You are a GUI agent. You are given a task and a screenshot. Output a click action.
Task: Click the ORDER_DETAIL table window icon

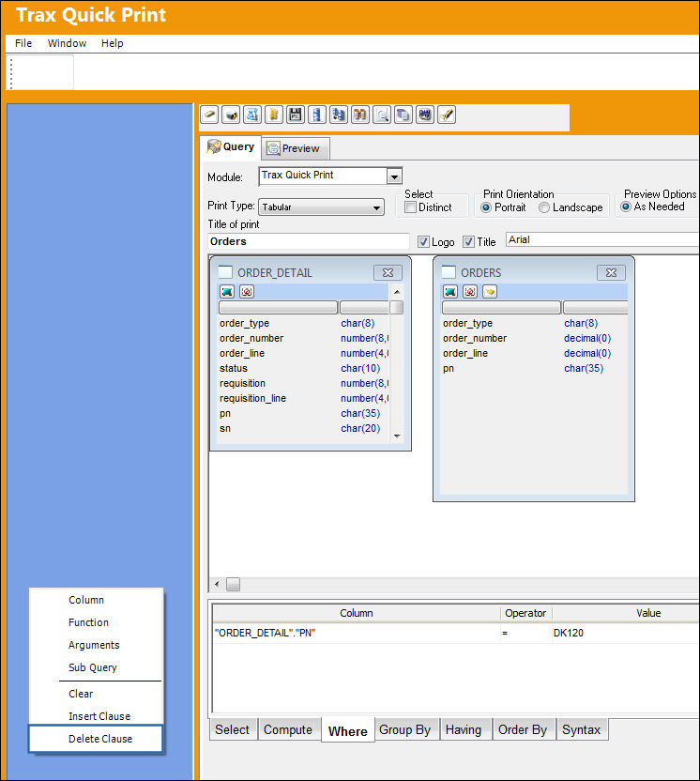(225, 272)
